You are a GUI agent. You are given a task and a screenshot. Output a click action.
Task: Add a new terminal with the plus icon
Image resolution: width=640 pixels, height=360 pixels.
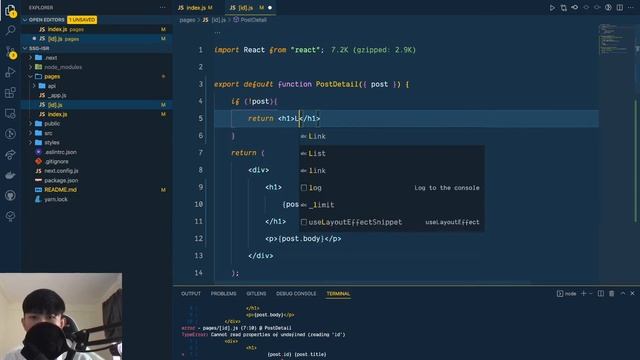coord(583,293)
